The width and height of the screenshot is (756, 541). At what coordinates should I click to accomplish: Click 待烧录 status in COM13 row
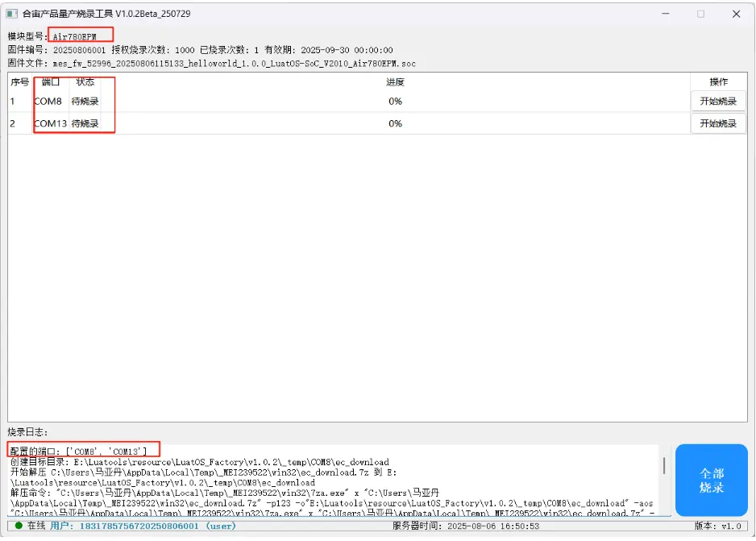coord(85,123)
